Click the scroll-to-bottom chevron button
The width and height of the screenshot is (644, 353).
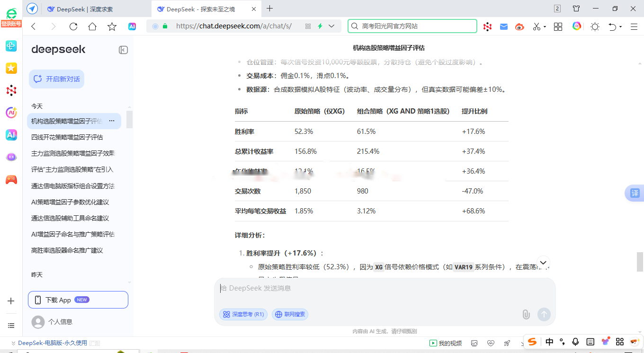[543, 262]
